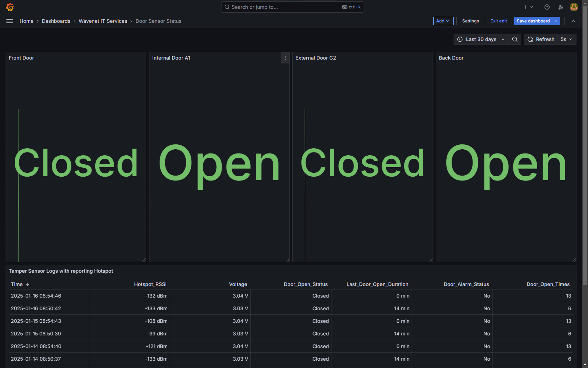Click the Grafana logo icon
Image resolution: width=588 pixels, height=368 pixels.
(x=10, y=7)
